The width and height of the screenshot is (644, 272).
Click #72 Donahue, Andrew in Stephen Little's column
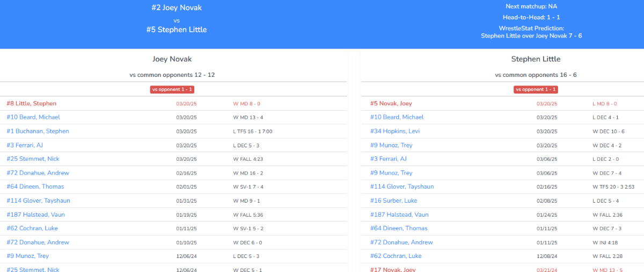tap(401, 242)
